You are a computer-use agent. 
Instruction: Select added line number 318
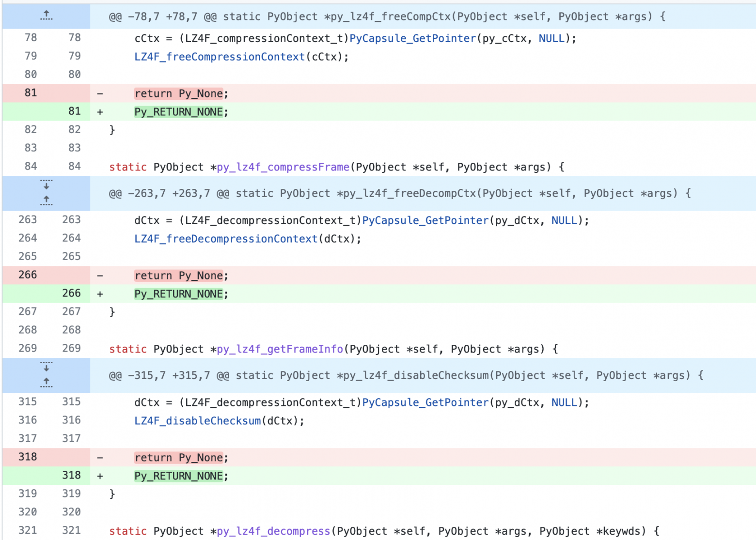[x=71, y=475]
